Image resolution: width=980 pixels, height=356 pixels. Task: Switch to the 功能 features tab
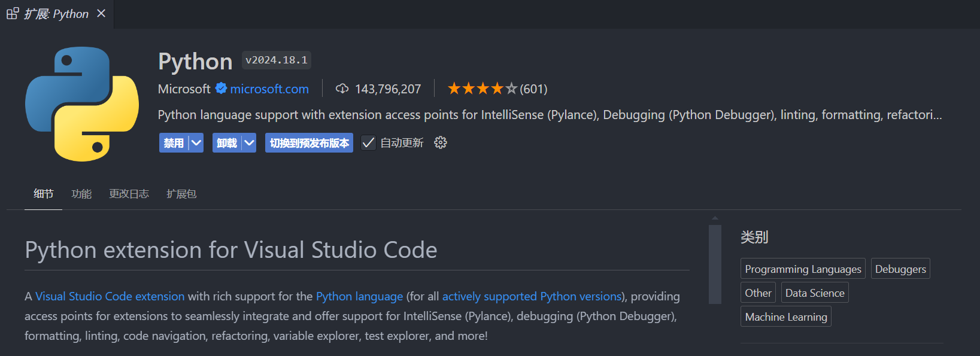81,194
